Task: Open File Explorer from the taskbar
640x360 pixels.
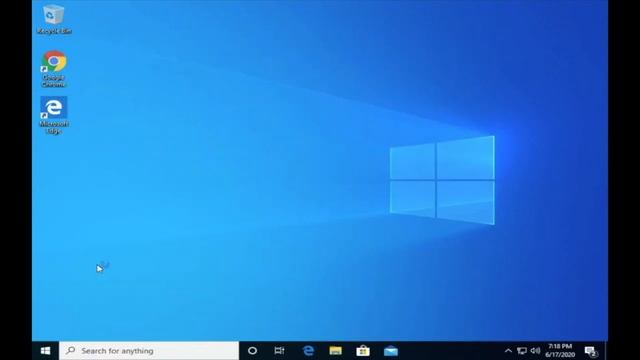Action: (x=336, y=351)
